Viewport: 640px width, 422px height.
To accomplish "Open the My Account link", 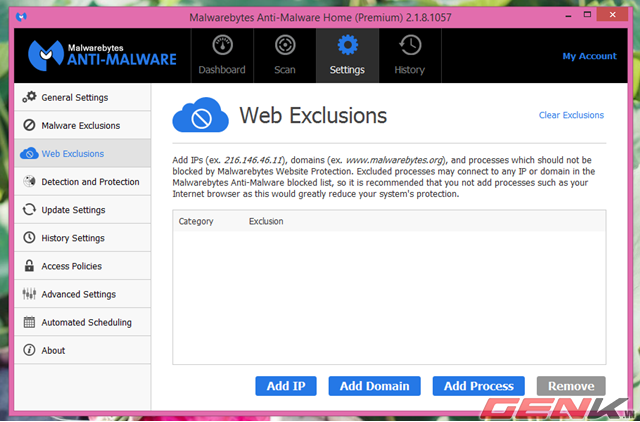I will point(590,56).
